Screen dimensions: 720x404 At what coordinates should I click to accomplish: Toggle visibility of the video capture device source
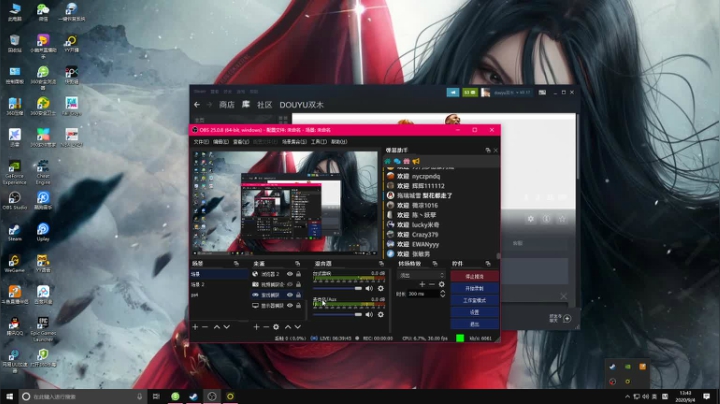[290, 285]
